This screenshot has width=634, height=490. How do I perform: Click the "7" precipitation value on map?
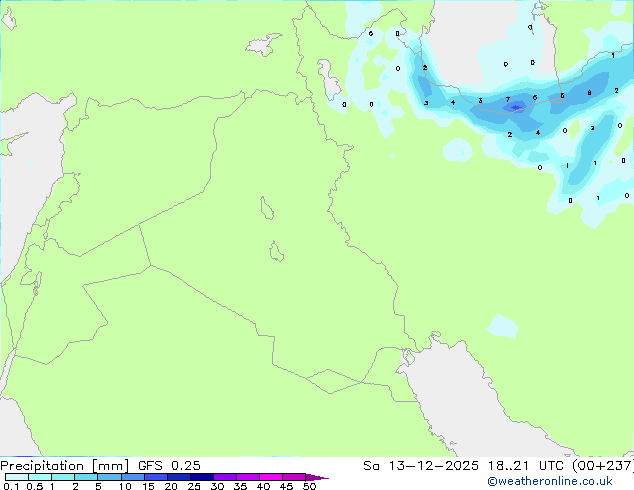click(x=508, y=99)
